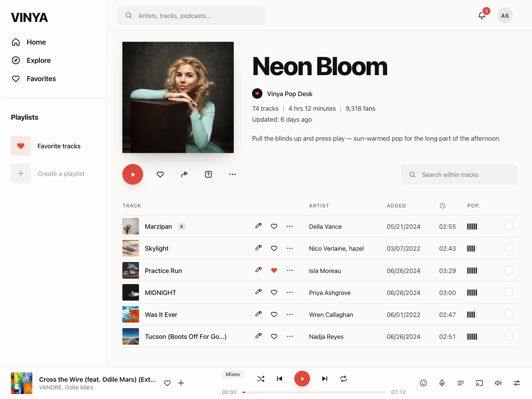Check the Practice Run row checkbox

tap(509, 270)
